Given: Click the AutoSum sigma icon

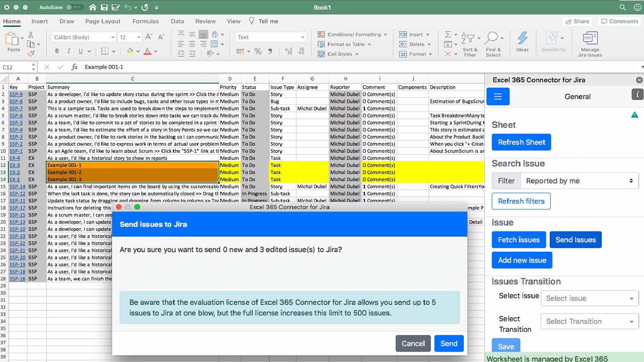Looking at the screenshot, I should tap(448, 34).
